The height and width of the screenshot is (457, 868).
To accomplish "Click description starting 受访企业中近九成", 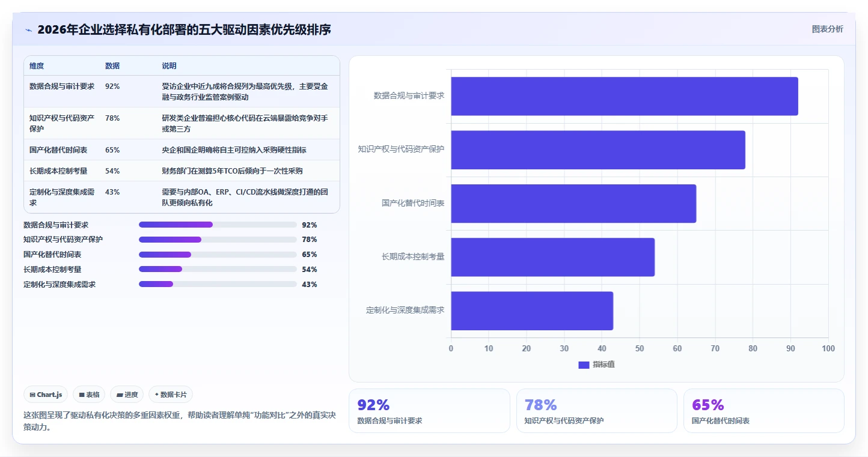I will [245, 91].
